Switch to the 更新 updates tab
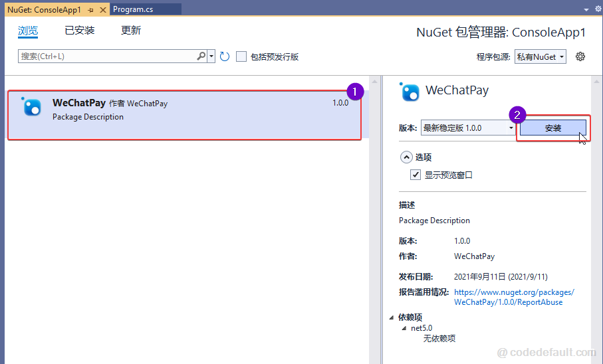Viewport: 603px width, 364px height. [131, 31]
